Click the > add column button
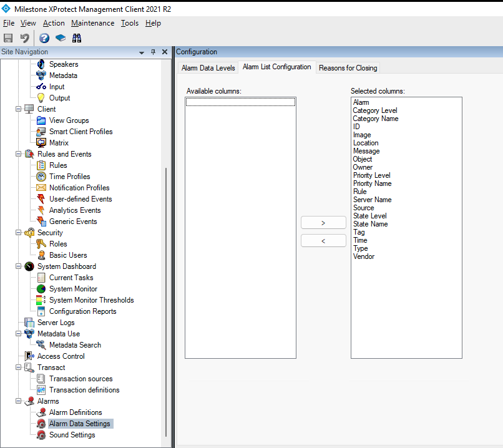 [323, 223]
